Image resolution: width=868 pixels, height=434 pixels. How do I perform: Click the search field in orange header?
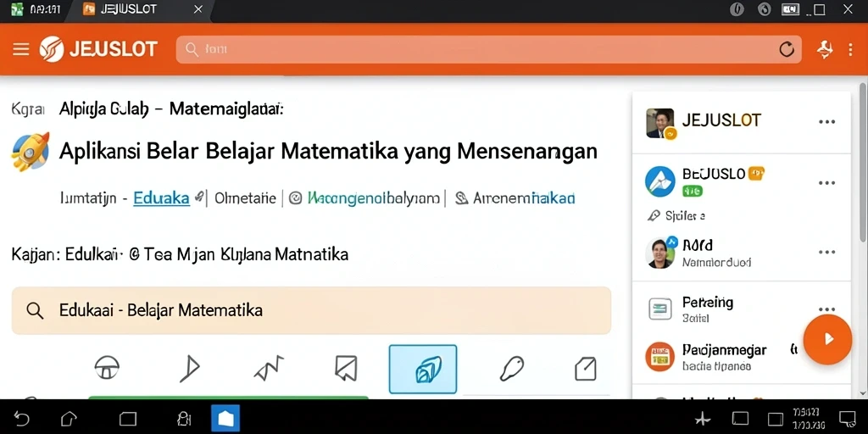click(x=488, y=49)
